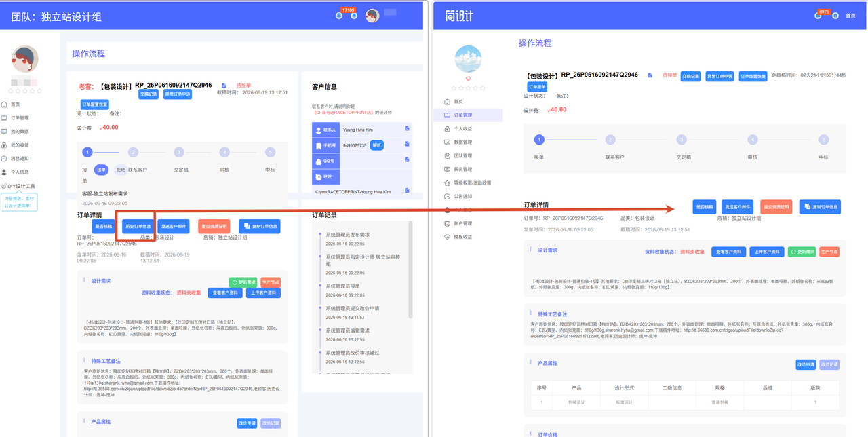The image size is (868, 437).
Task: Open 个人信息 in left window sidebar
Action: pyautogui.click(x=15, y=172)
